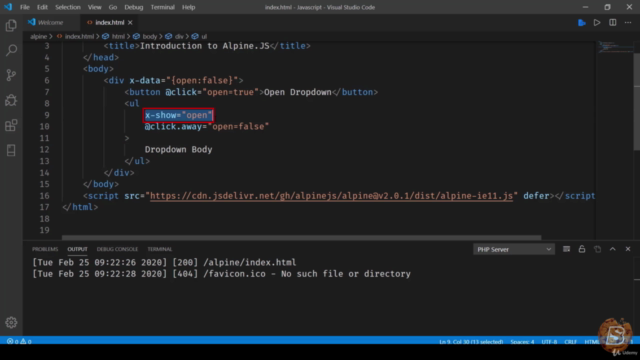Open the Go menu

[113, 7]
